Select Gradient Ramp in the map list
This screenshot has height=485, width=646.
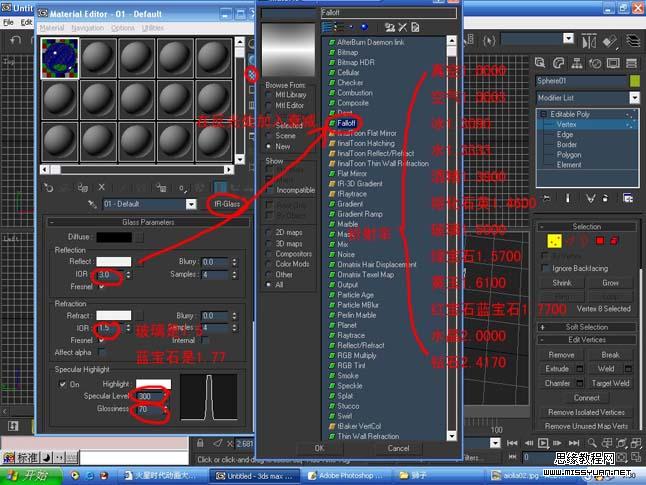360,214
